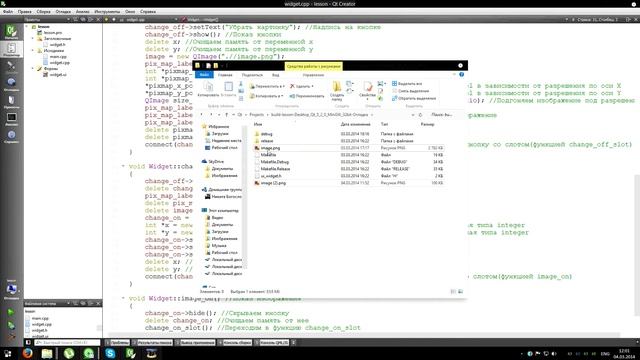The height and width of the screenshot is (360, 640).
Task: Select Makefile.Debug in the Explorer list
Action: tap(275, 162)
